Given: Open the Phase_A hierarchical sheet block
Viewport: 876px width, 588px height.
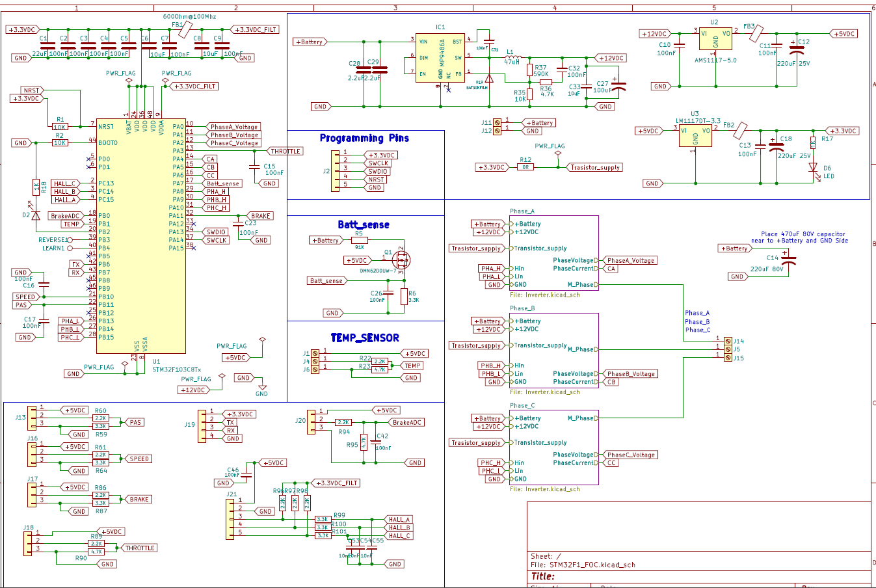Looking at the screenshot, I should [x=553, y=253].
